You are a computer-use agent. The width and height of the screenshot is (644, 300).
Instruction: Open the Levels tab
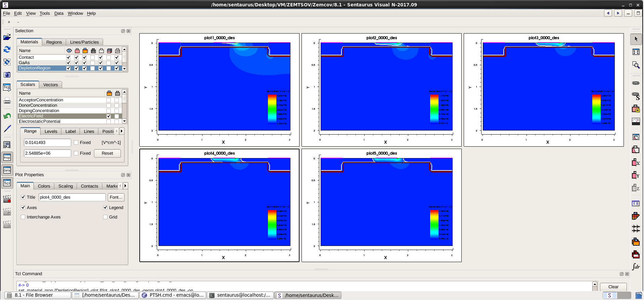tap(51, 132)
